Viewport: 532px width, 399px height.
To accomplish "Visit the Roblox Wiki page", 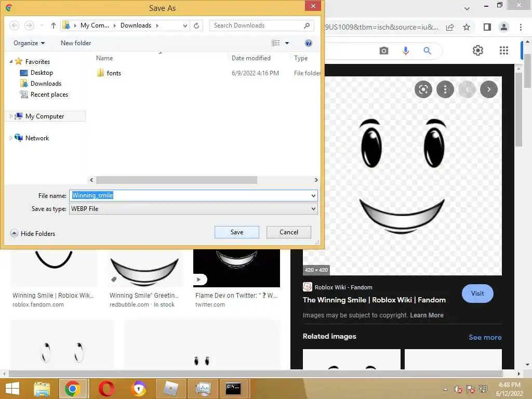I will [x=477, y=294].
